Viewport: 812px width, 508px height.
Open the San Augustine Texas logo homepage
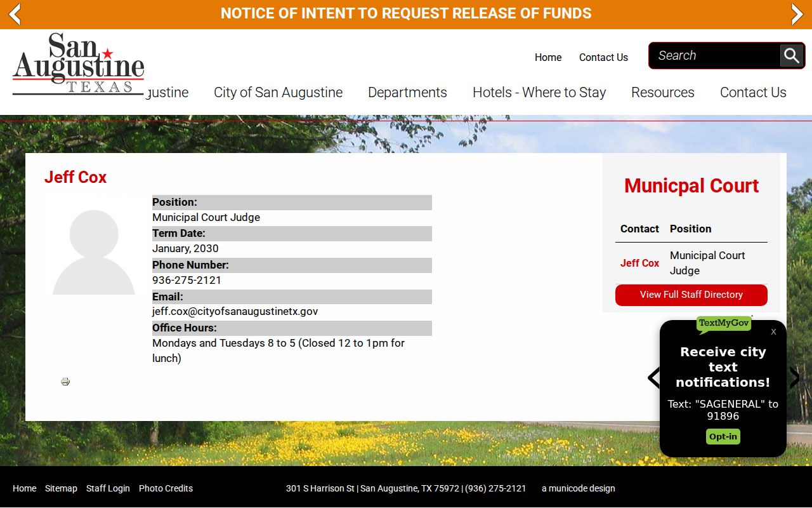coord(79,63)
